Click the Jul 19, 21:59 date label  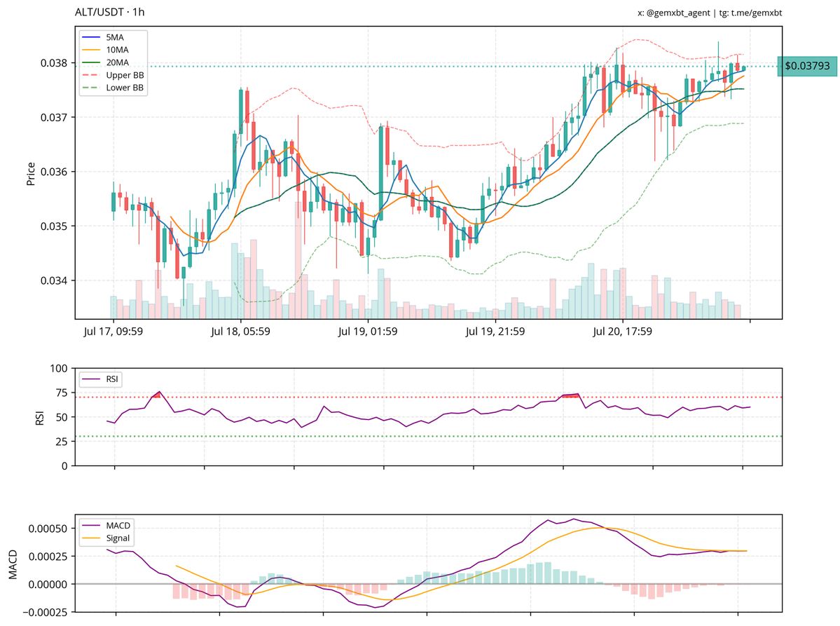click(495, 331)
